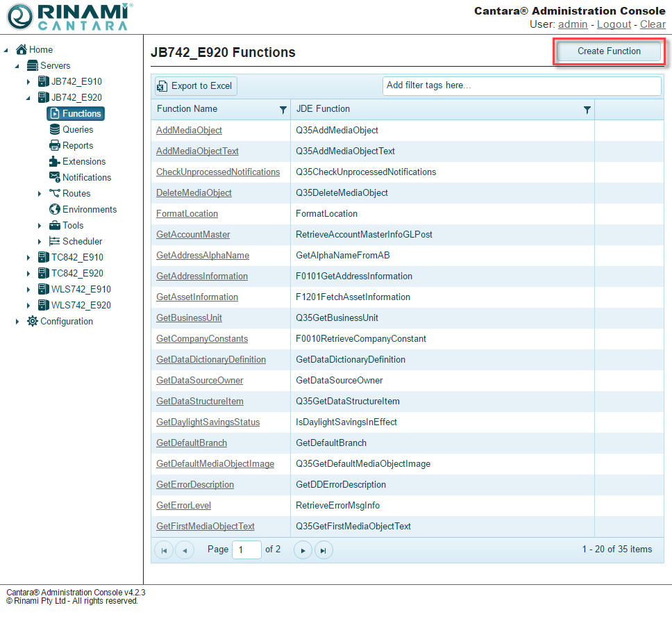Expand the Scheduler tree node

(x=40, y=242)
